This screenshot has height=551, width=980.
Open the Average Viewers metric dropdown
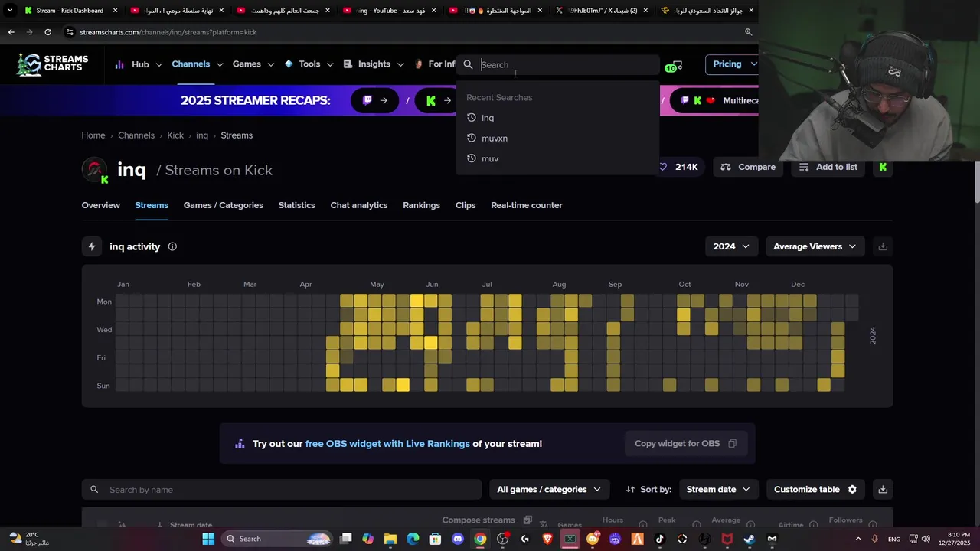[815, 246]
